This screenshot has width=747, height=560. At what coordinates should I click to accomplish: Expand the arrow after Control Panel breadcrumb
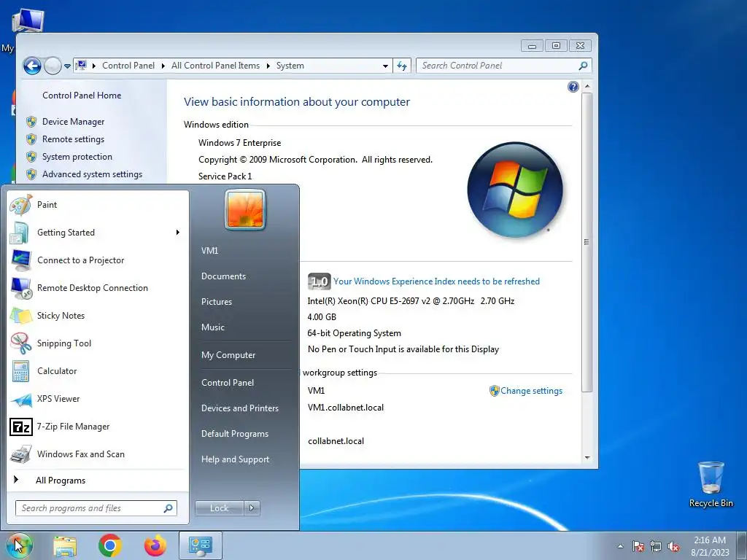pyautogui.click(x=163, y=66)
